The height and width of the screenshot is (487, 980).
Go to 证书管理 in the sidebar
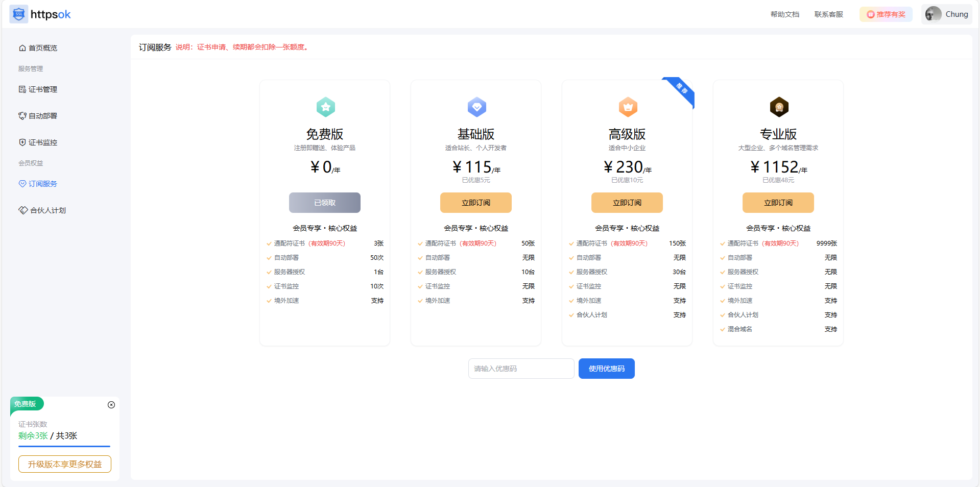43,89
